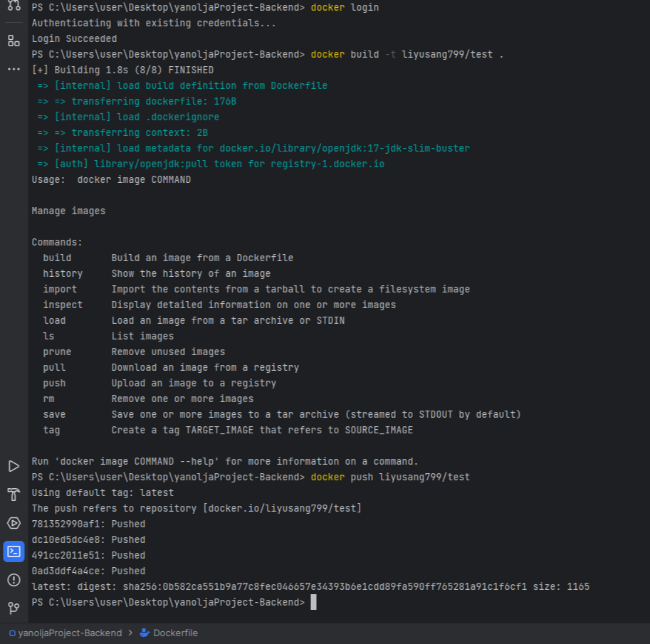This screenshot has height=644, width=650.
Task: Click the openjdk:17-jdk-slim-buster metadata line
Action: (253, 148)
